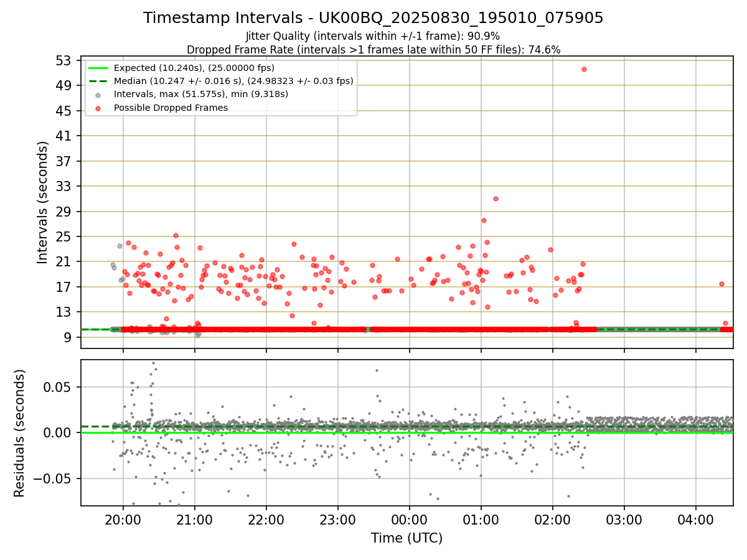The height and width of the screenshot is (560, 747).
Task: Click the 'Residuals (seconds)' y-axis label
Action: (x=19, y=433)
